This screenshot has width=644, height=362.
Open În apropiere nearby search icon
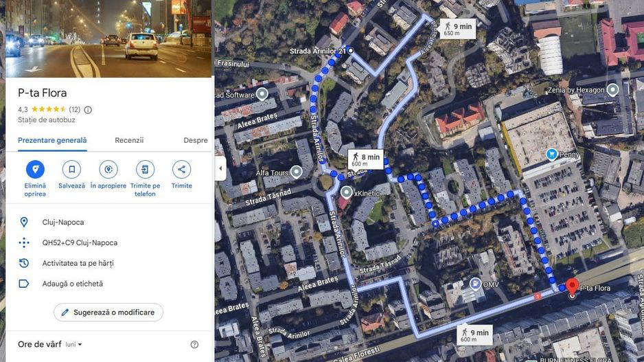(108, 169)
